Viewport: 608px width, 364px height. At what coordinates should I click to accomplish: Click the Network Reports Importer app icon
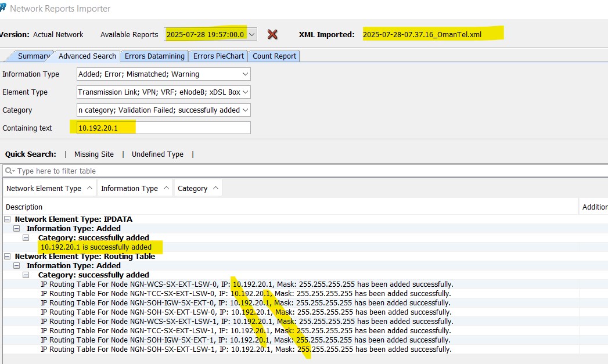click(x=3, y=8)
